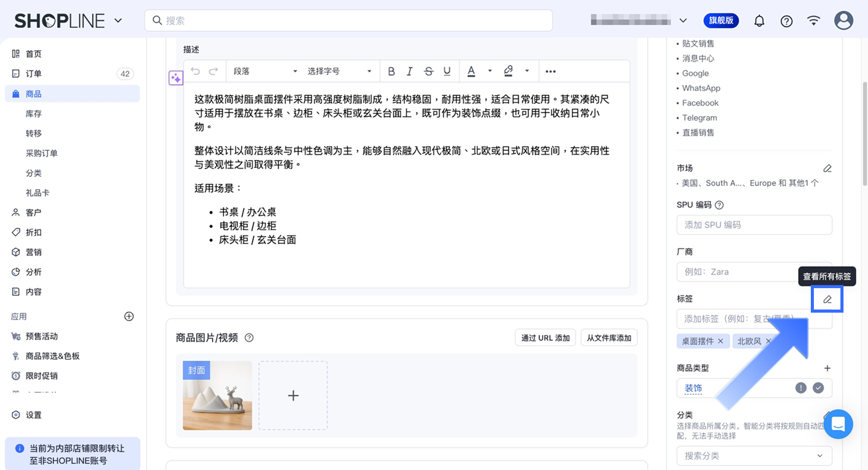Screen dimensions: 868x470
Task: Edit the 市场 markets with pencil icon
Action: [827, 168]
